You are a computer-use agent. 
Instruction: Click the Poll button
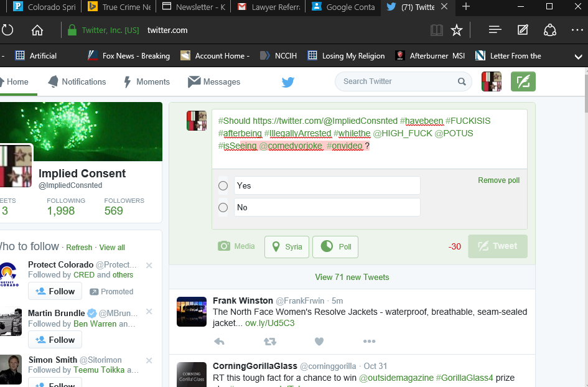[335, 247]
